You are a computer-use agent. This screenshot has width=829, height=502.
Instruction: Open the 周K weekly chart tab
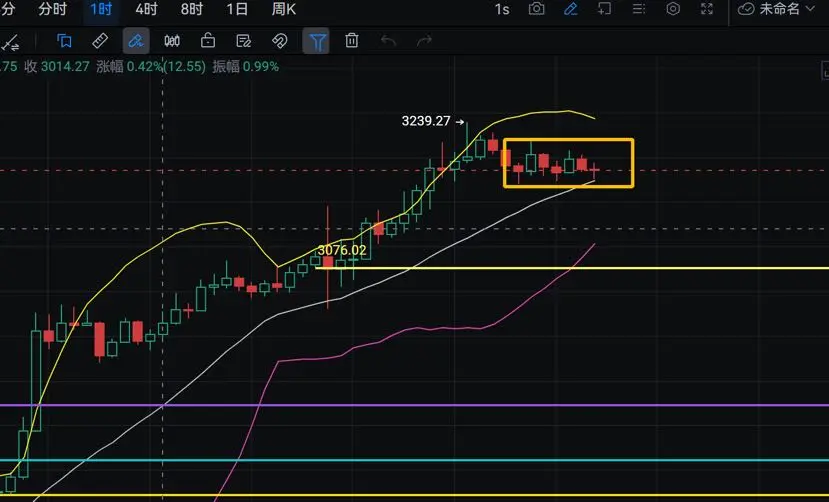pyautogui.click(x=284, y=9)
